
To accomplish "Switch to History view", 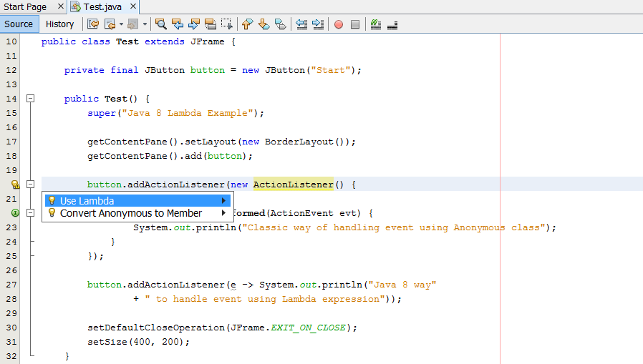I will pyautogui.click(x=60, y=24).
